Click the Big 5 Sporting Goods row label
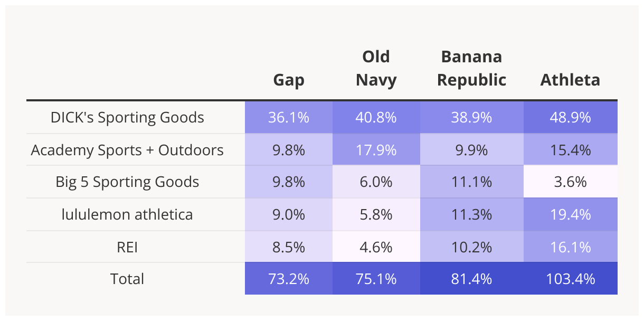 coord(127,182)
